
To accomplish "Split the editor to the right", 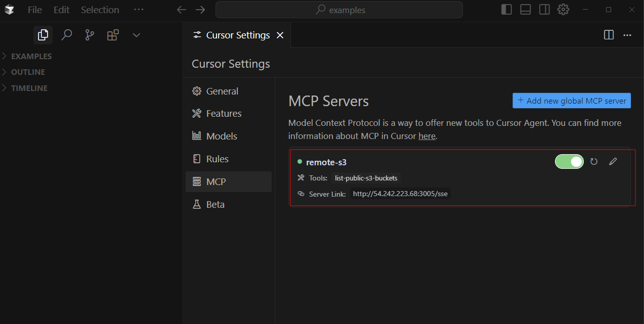I will [609, 35].
